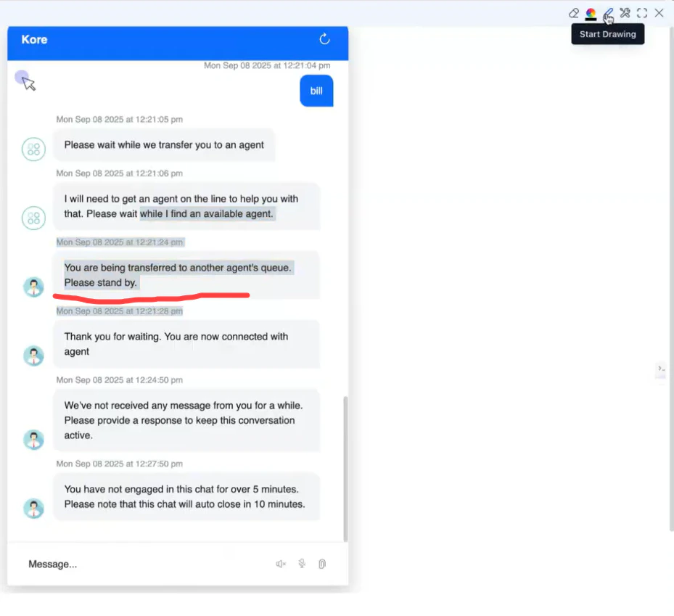The image size is (674, 616).
Task: Enter fullscreen using the expand brackets icon
Action: (x=641, y=12)
